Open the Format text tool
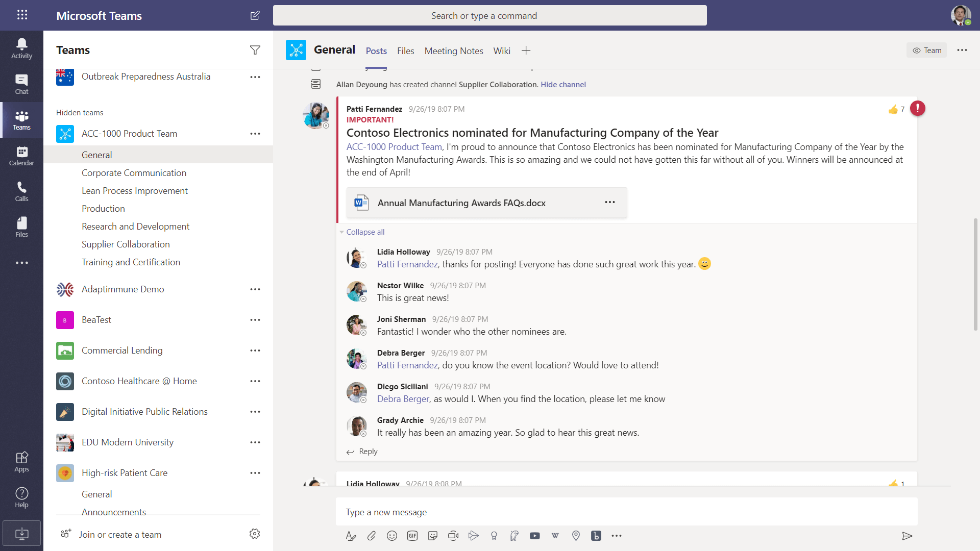 click(351, 536)
